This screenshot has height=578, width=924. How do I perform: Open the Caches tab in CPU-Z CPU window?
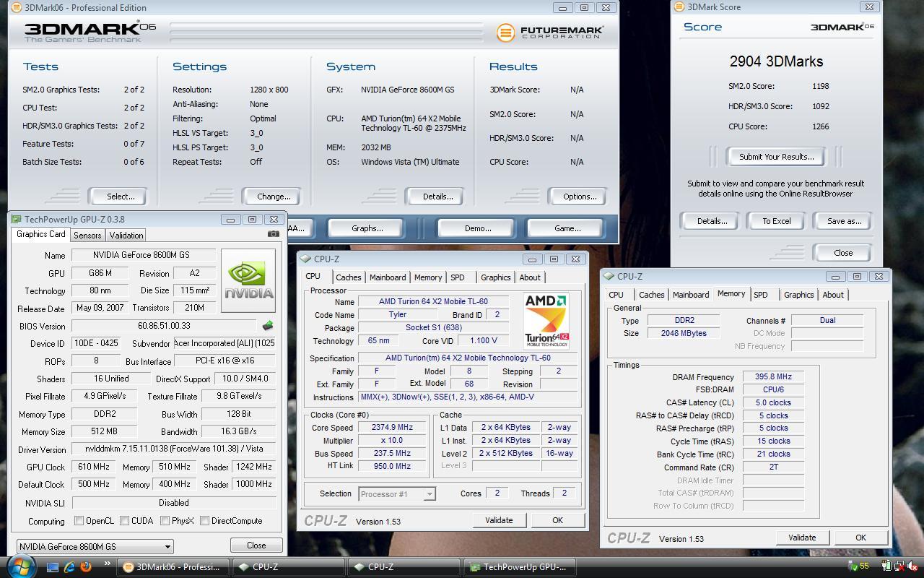tap(348, 277)
